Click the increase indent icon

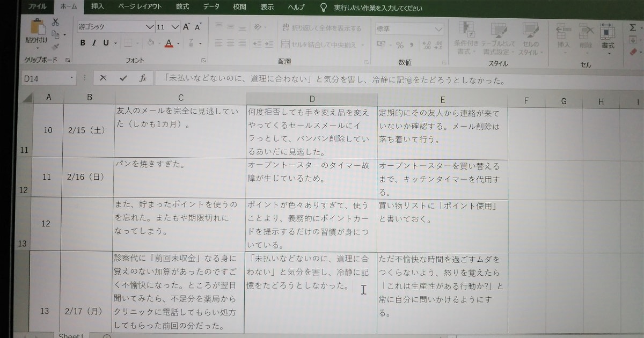(x=268, y=43)
